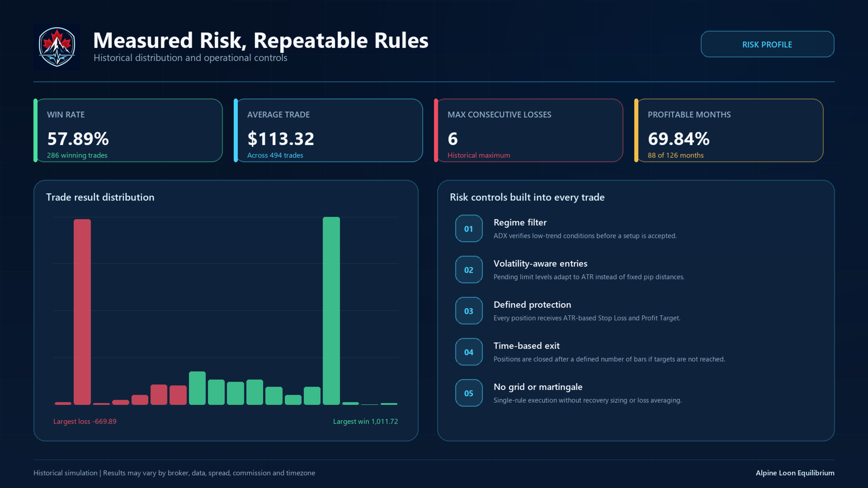868x488 pixels.
Task: Click the ADX low-trend conditions description
Action: (585, 236)
